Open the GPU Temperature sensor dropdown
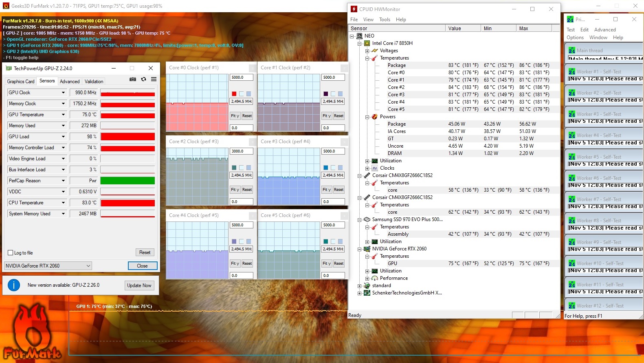644x363 pixels. (x=63, y=115)
